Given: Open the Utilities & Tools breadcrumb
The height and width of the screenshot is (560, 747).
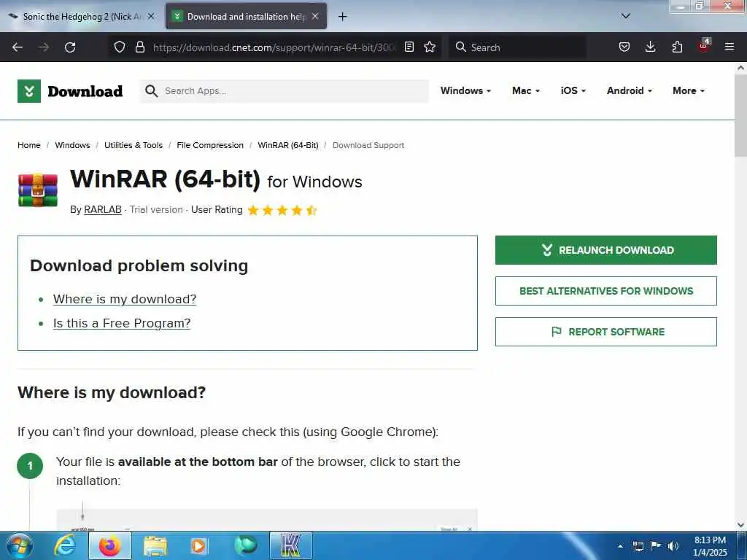Looking at the screenshot, I should point(133,145).
